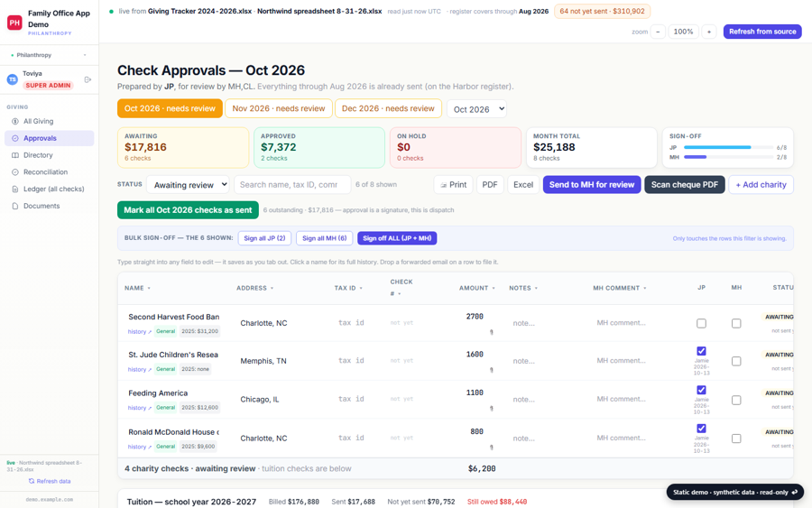Click Mark all Oct 2026 checks as sent
This screenshot has width=812, height=508.
pyautogui.click(x=188, y=210)
